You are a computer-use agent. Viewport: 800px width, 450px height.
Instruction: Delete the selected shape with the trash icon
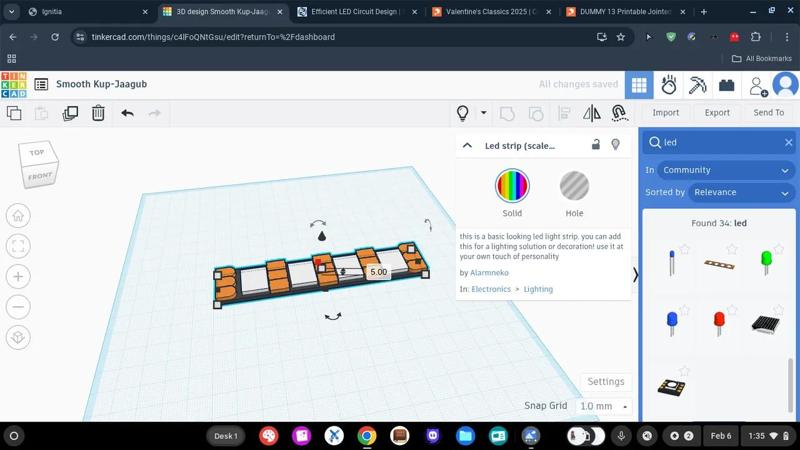coord(98,113)
